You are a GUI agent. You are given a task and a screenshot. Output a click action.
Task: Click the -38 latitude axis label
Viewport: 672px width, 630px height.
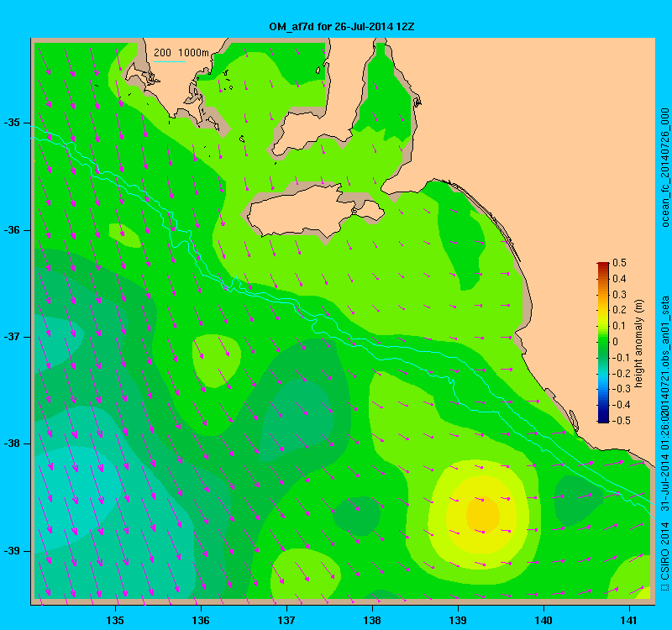coord(12,444)
